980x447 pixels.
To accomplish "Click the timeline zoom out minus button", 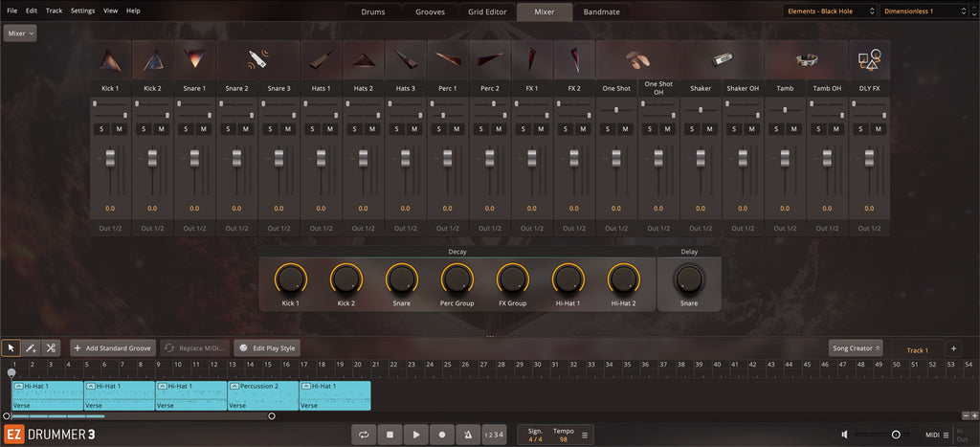I will pos(966,415).
